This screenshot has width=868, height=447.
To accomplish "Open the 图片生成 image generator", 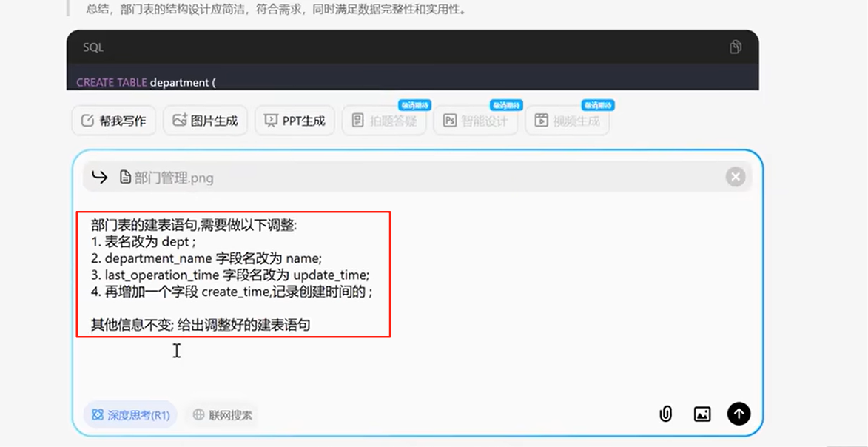I will (x=205, y=121).
